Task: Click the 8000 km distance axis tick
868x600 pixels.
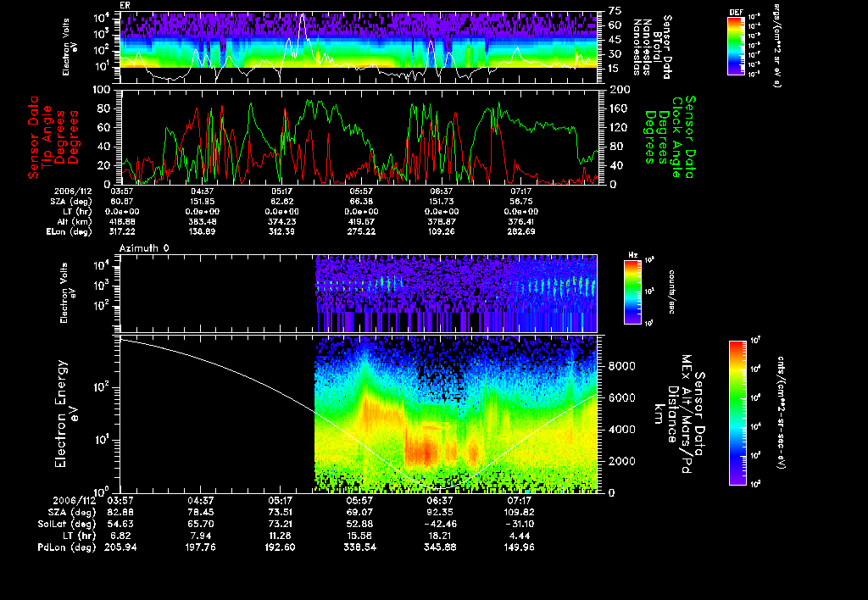Action: [x=622, y=366]
